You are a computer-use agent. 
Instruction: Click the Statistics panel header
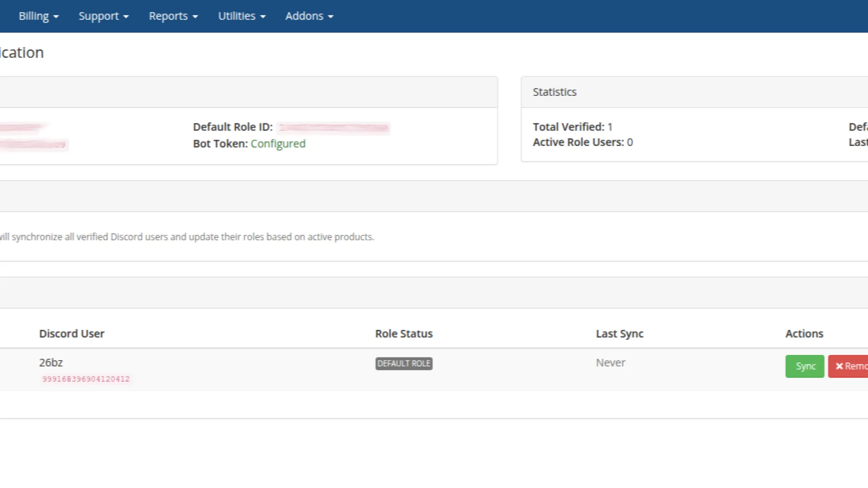click(x=555, y=92)
